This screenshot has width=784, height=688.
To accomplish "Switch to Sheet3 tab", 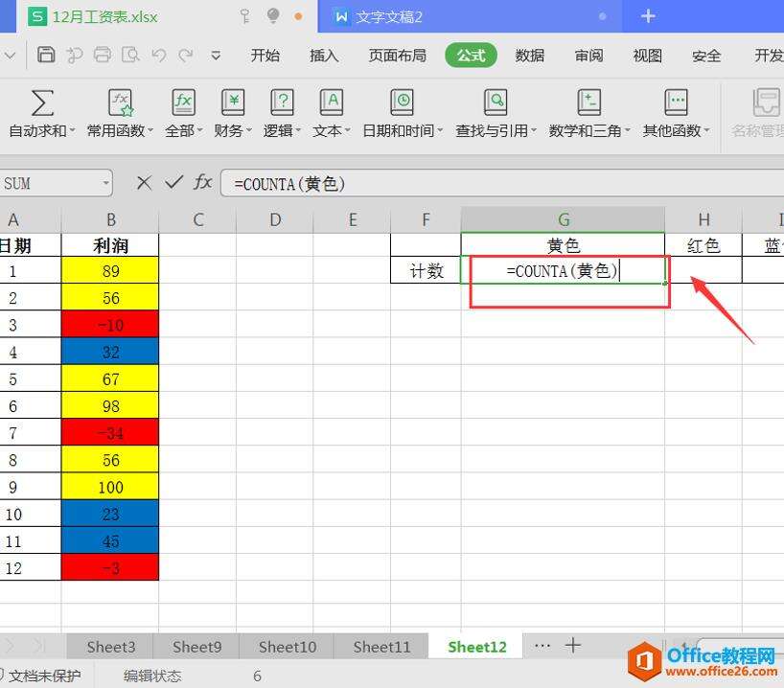I will (110, 647).
